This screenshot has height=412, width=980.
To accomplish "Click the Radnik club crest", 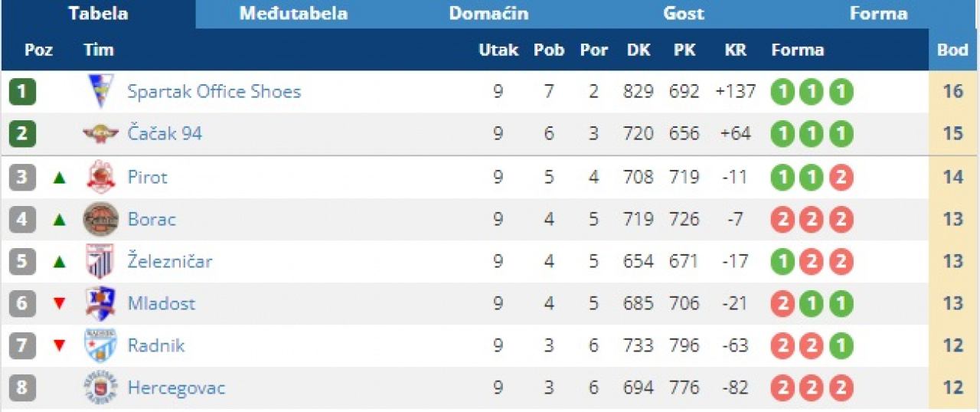I will coord(100,345).
